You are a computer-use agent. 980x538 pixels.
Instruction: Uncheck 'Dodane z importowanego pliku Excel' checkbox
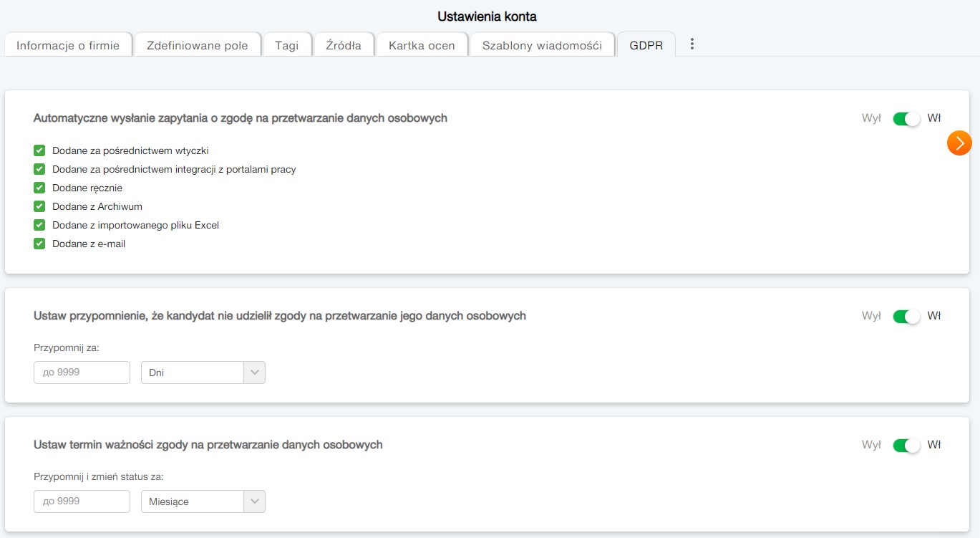click(x=39, y=226)
